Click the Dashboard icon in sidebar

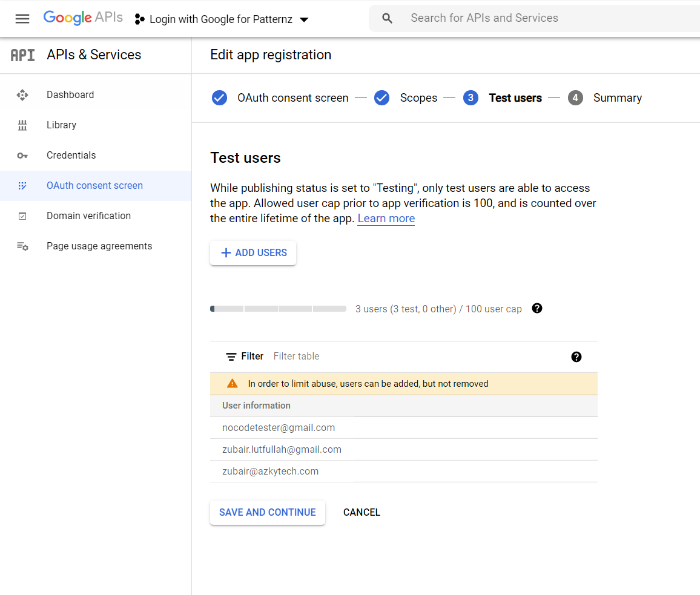pos(22,95)
